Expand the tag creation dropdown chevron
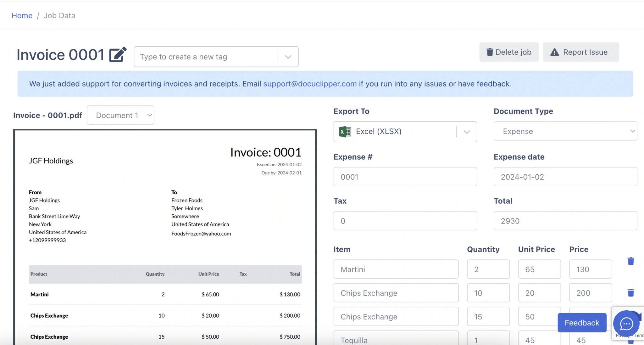The height and width of the screenshot is (345, 644). (x=288, y=57)
